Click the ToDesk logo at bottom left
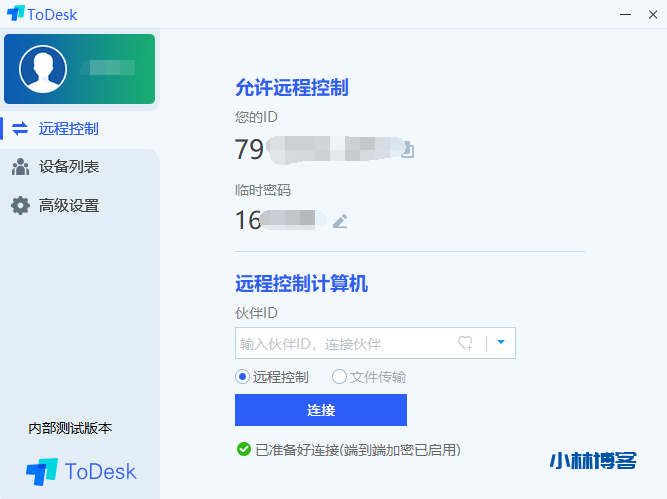Image resolution: width=667 pixels, height=499 pixels. point(82,471)
